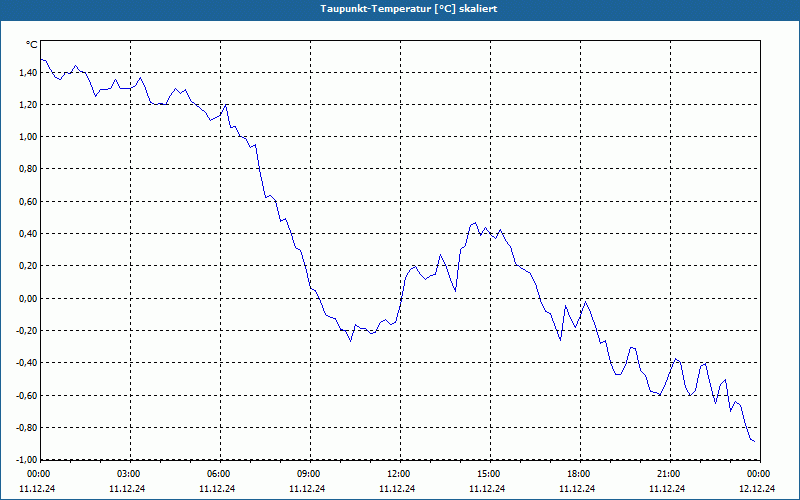Click the -0,60 y-axis label
Viewport: 800px width, 500px height.
(x=27, y=395)
